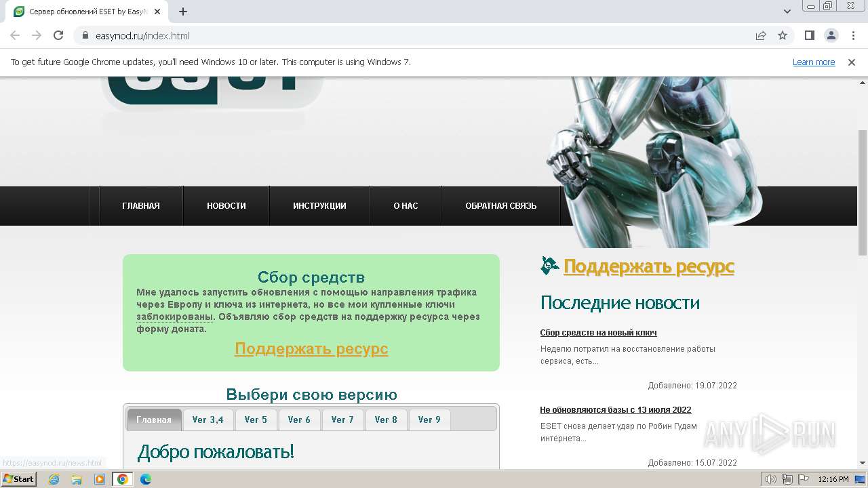Screen dimensions: 868x488
Task: Dismiss the Chrome update notification bar
Action: point(852,62)
